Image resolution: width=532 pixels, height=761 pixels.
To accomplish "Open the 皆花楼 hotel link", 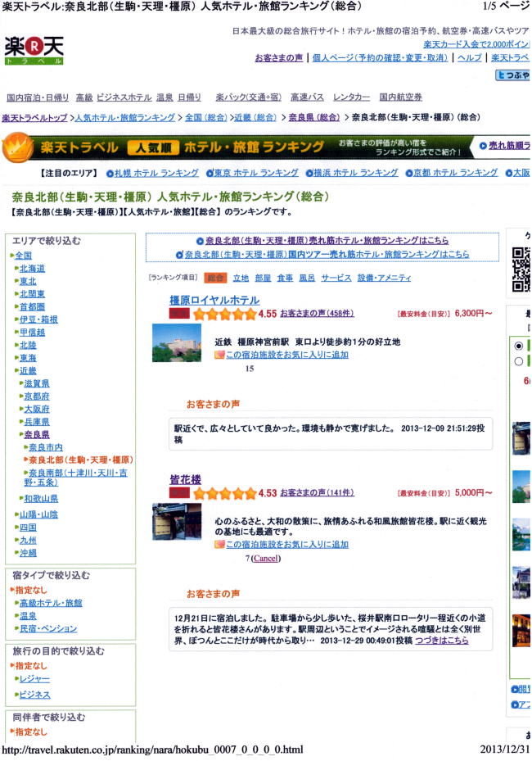I will (185, 480).
